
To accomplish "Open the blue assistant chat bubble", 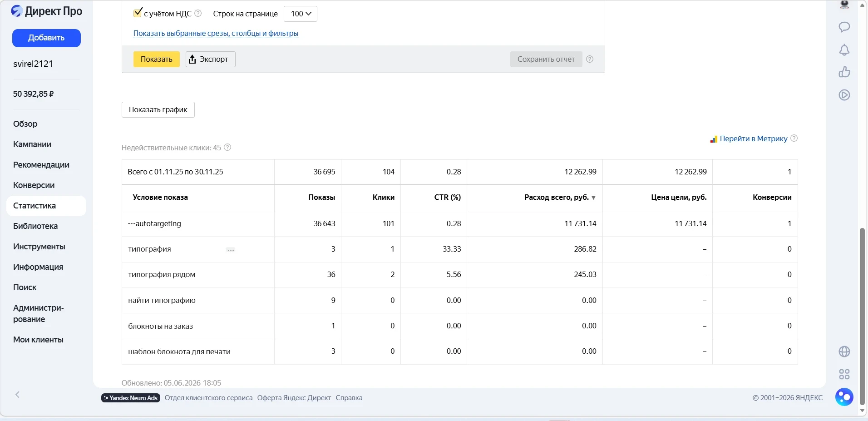I will click(x=844, y=397).
